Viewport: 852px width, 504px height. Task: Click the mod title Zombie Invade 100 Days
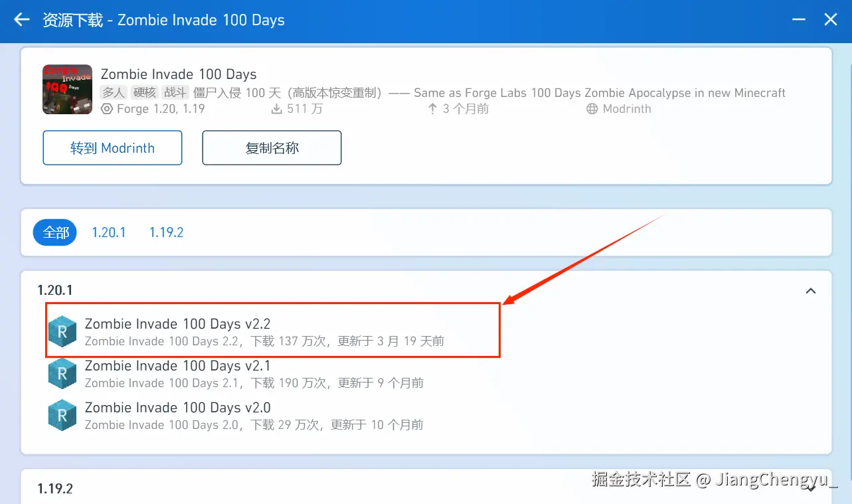click(179, 74)
